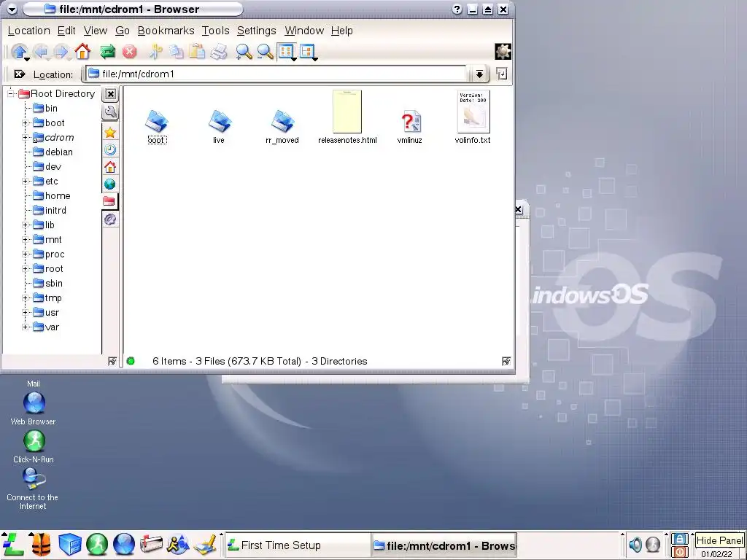
Task: Select the debian folder in tree
Action: click(x=53, y=152)
